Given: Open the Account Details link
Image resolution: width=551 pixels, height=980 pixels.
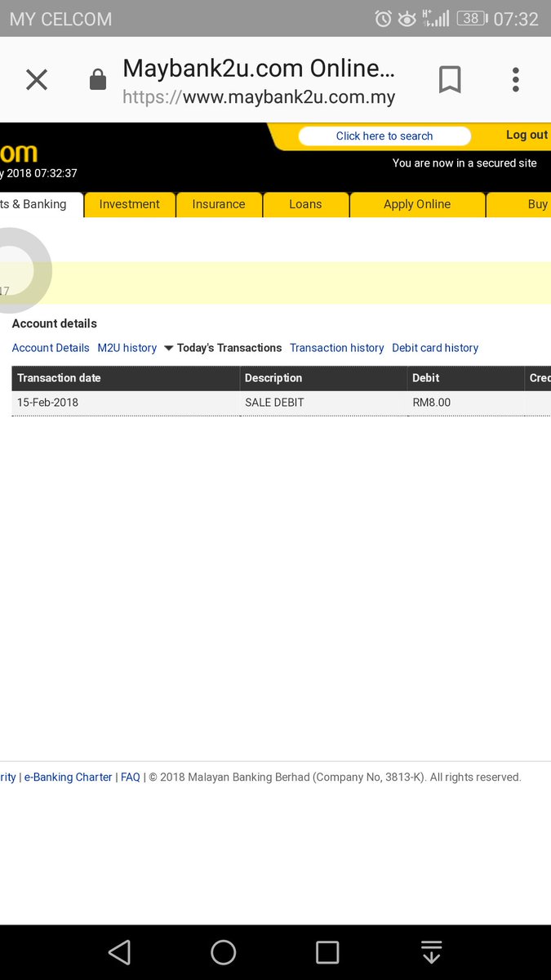Looking at the screenshot, I should 51,348.
